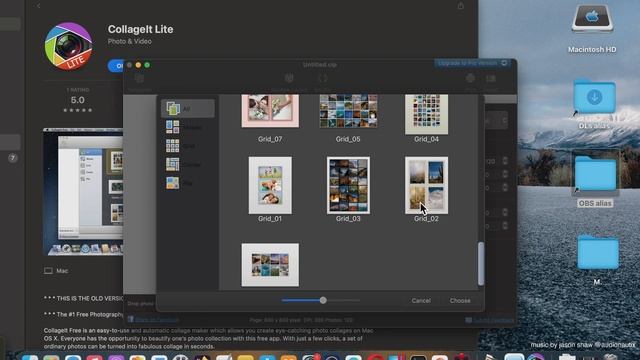Click CollageIt Lite app icon in App Store

point(68,46)
